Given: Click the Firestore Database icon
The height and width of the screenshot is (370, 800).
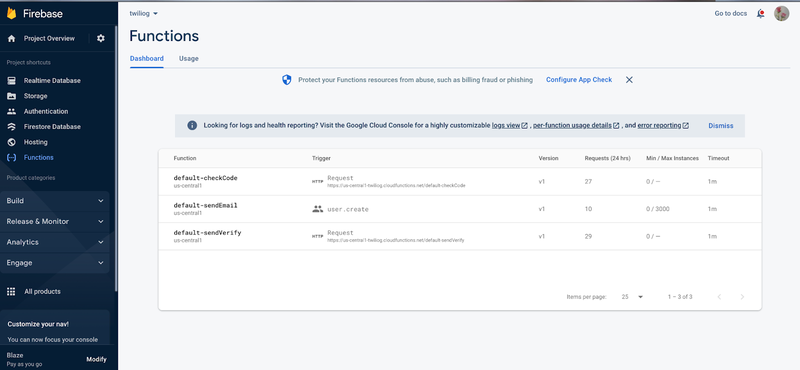Looking at the screenshot, I should 11,127.
